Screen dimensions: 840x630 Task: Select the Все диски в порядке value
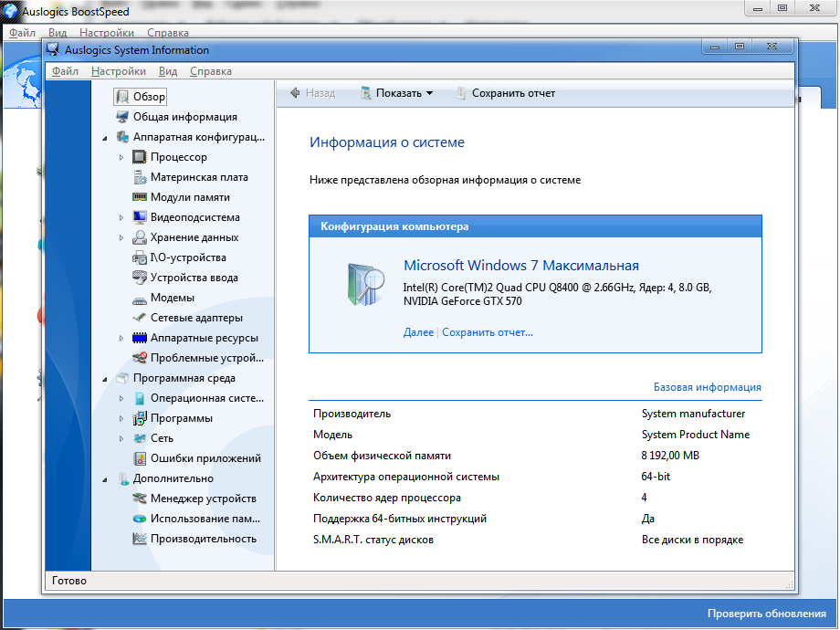tap(692, 540)
